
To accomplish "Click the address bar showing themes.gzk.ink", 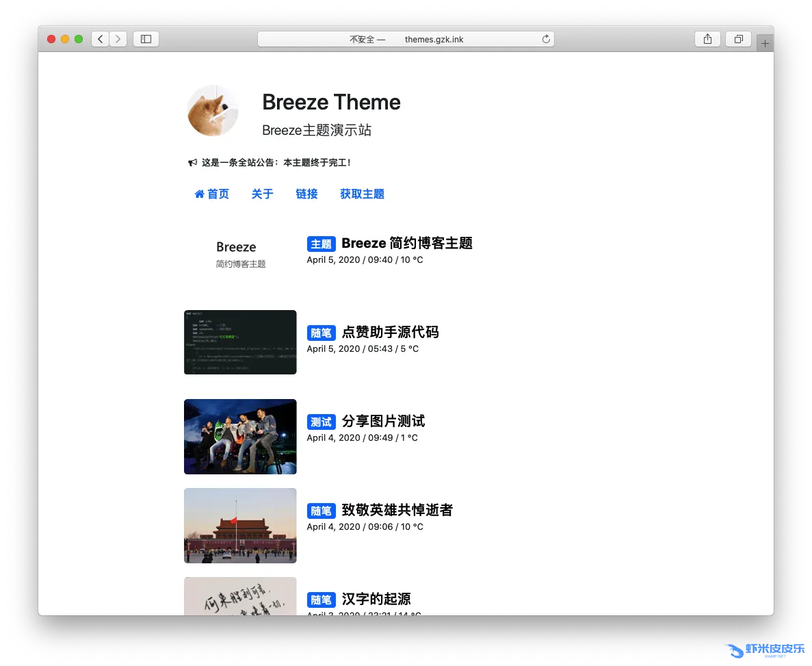I will (x=406, y=39).
